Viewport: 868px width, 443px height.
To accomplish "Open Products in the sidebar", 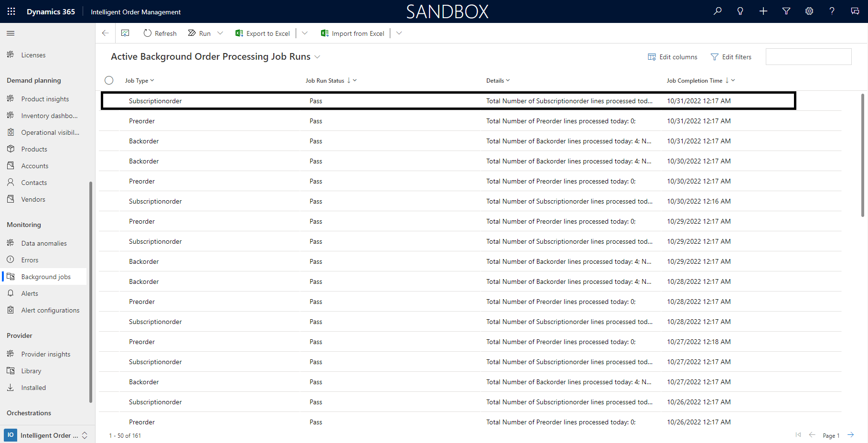I will (x=34, y=149).
